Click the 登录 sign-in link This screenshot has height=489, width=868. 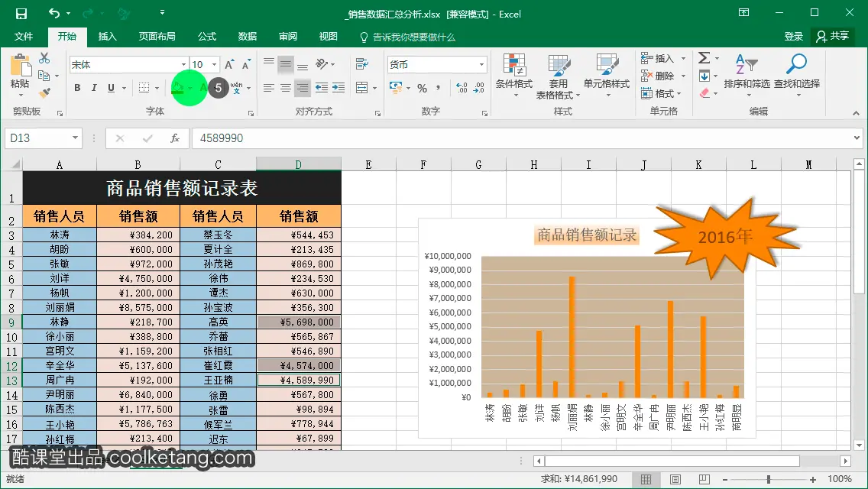[x=794, y=37]
